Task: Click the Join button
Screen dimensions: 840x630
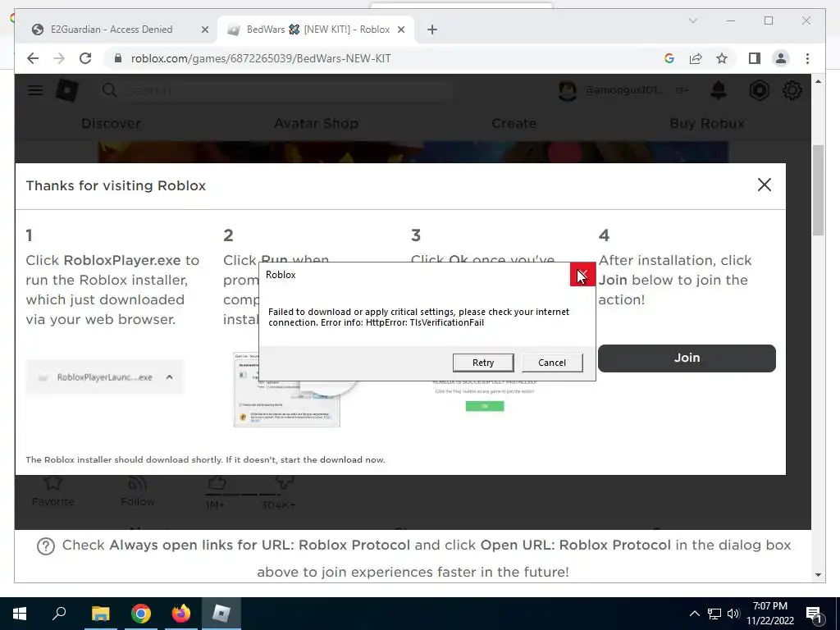Action: [687, 358]
